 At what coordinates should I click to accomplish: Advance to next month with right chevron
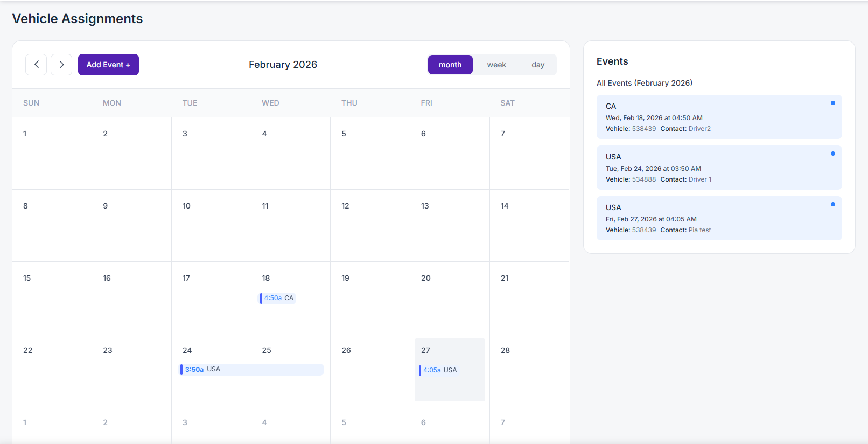click(x=61, y=65)
